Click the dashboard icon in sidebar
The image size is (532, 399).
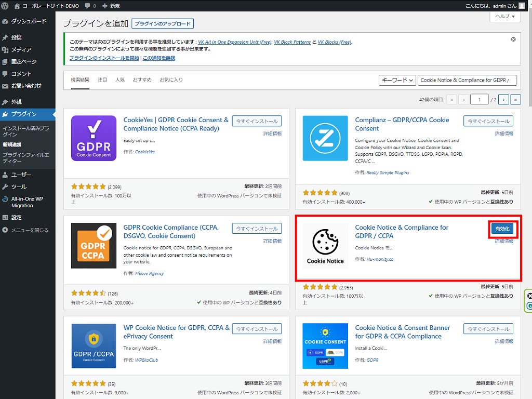pos(5,22)
